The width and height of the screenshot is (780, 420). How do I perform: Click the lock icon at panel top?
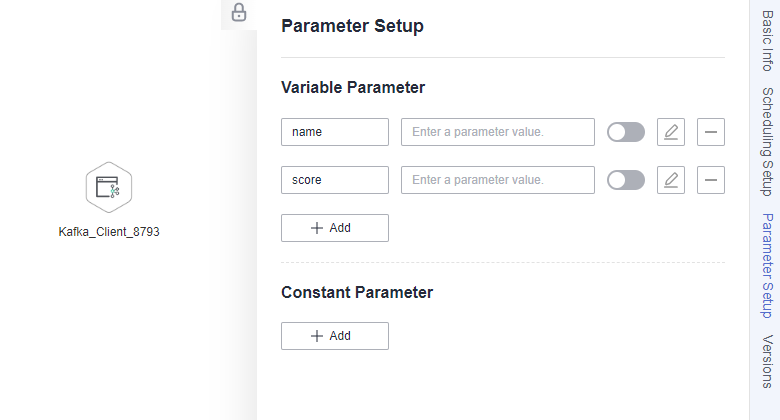point(239,12)
